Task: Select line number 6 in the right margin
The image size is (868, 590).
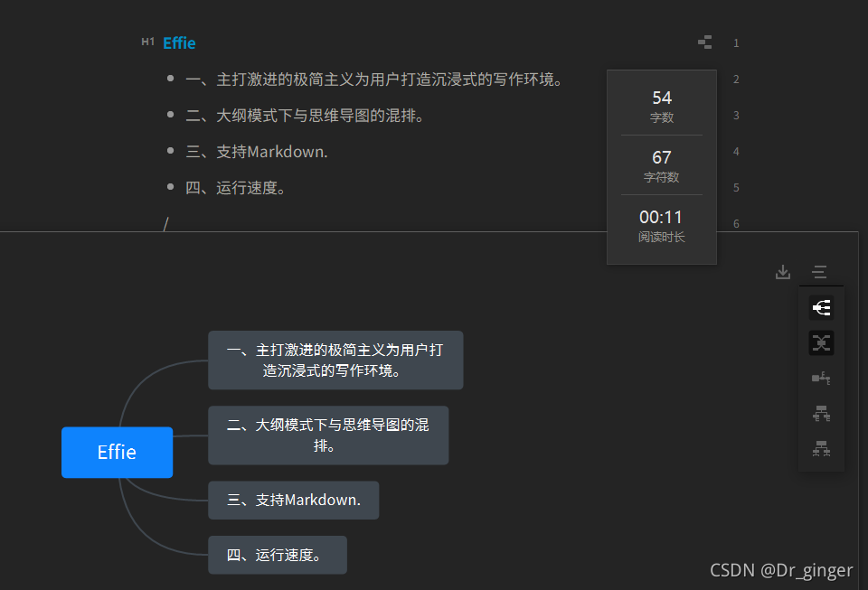Action: pyautogui.click(x=736, y=222)
